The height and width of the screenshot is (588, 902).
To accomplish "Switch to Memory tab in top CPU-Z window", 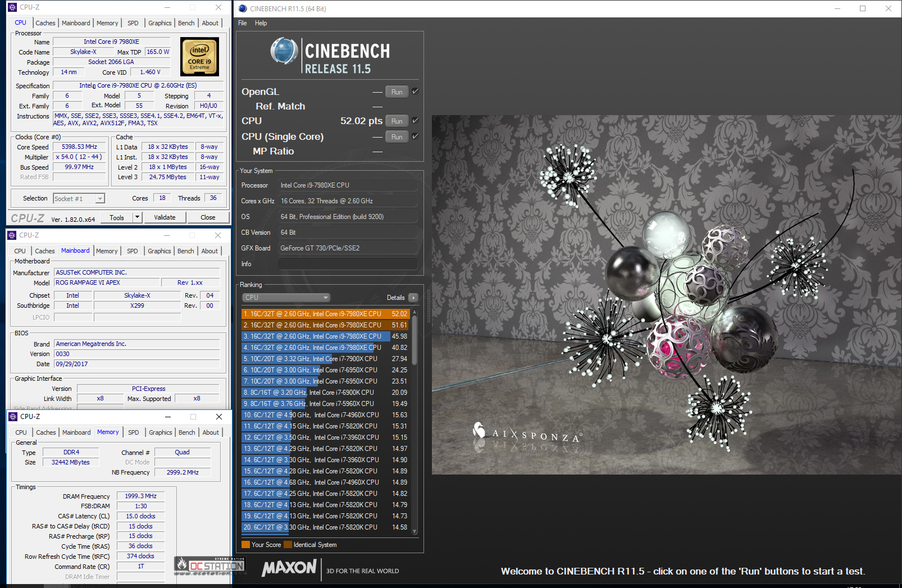I will (x=107, y=23).
